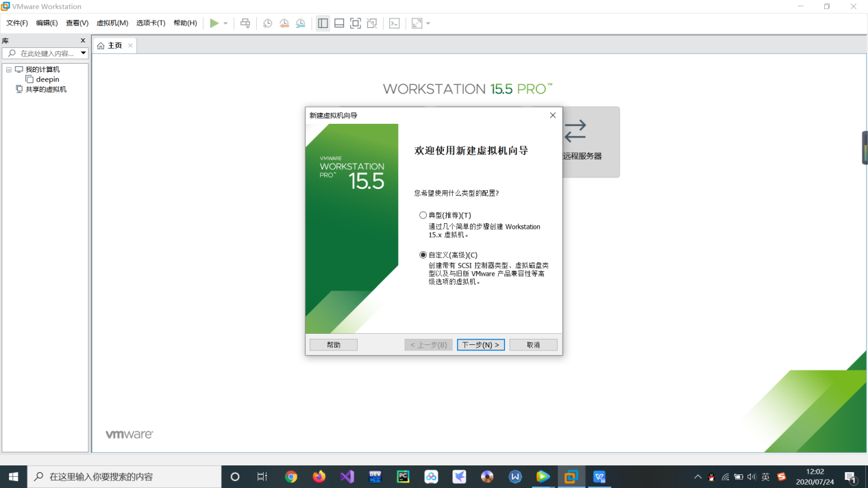
Task: Click the Sogou input method tray icon
Action: click(782, 476)
